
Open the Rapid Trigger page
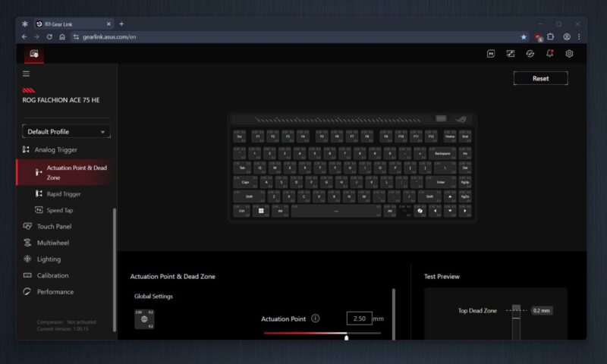pyautogui.click(x=64, y=194)
